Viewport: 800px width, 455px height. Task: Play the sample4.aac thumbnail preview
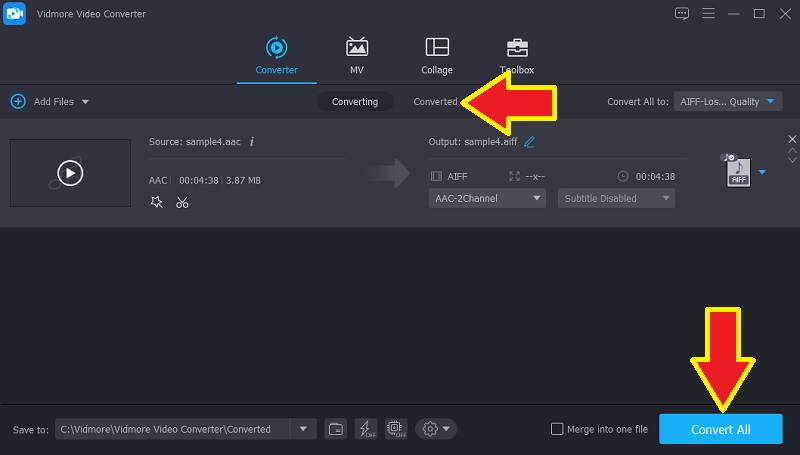(69, 173)
